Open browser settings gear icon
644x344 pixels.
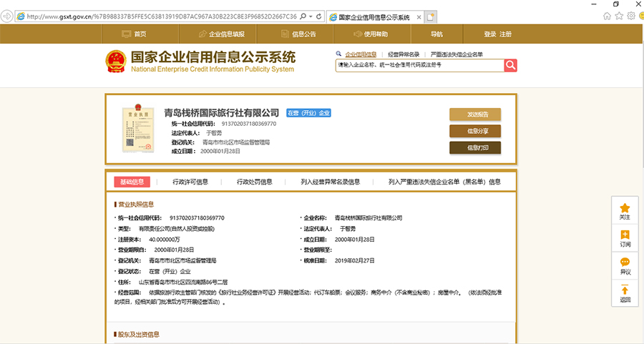pyautogui.click(x=631, y=16)
